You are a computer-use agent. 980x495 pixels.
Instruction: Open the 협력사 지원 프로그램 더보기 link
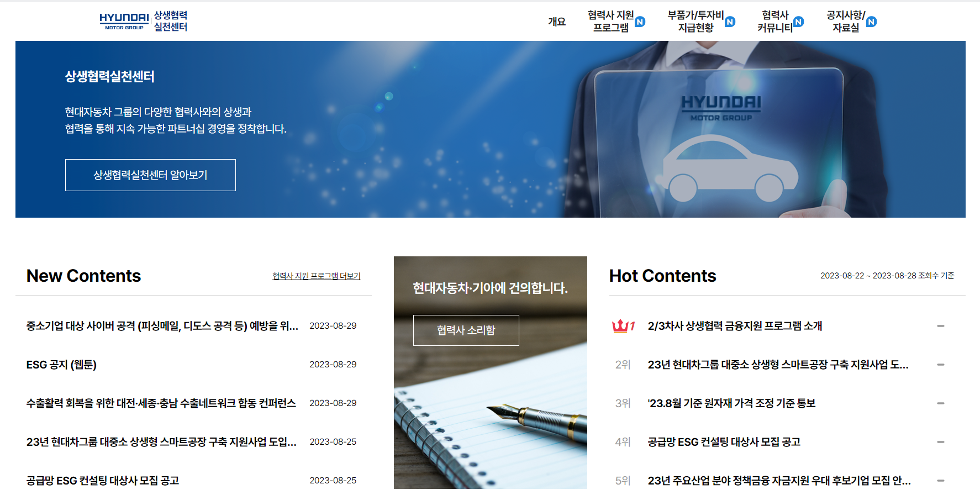point(316,276)
